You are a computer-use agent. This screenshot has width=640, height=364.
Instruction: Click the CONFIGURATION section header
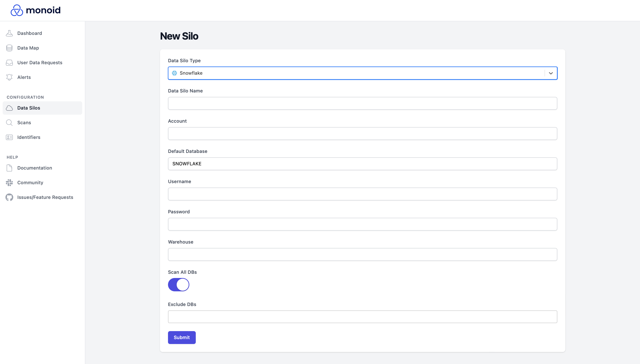(x=25, y=97)
